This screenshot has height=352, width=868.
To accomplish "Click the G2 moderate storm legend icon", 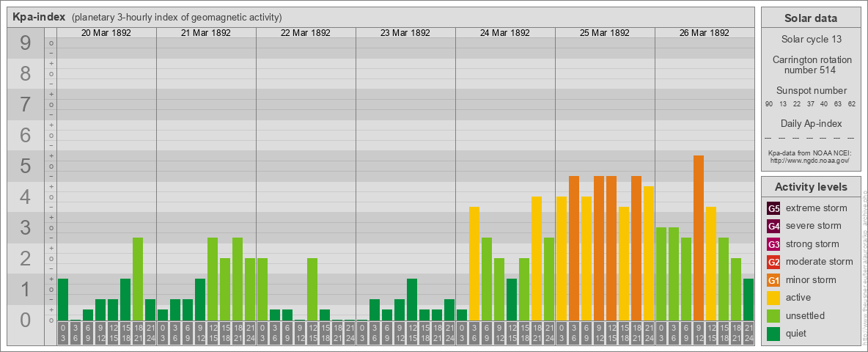I will [x=773, y=262].
